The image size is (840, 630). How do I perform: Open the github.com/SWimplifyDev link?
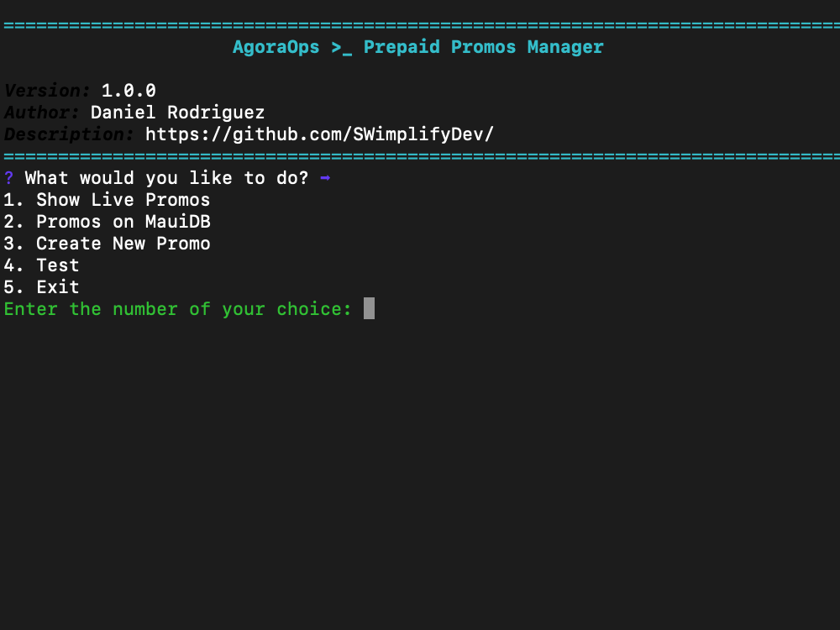point(319,134)
